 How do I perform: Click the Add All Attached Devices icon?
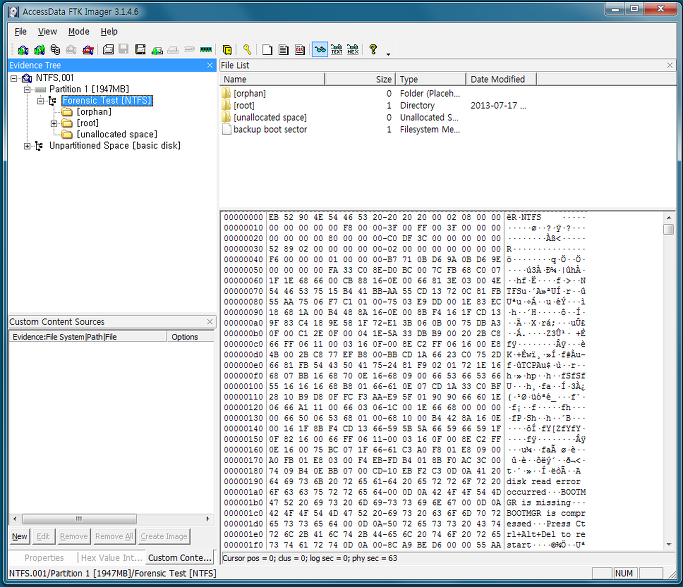39,50
